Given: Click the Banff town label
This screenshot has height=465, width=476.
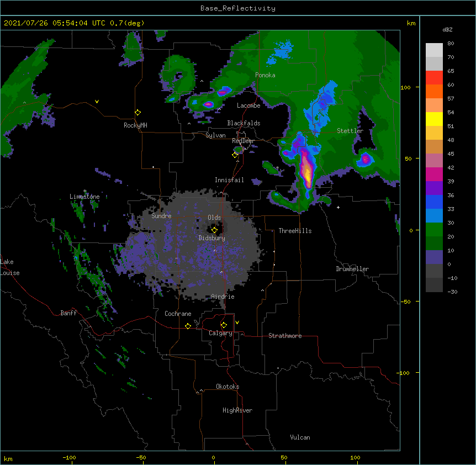Looking at the screenshot, I should (68, 313).
